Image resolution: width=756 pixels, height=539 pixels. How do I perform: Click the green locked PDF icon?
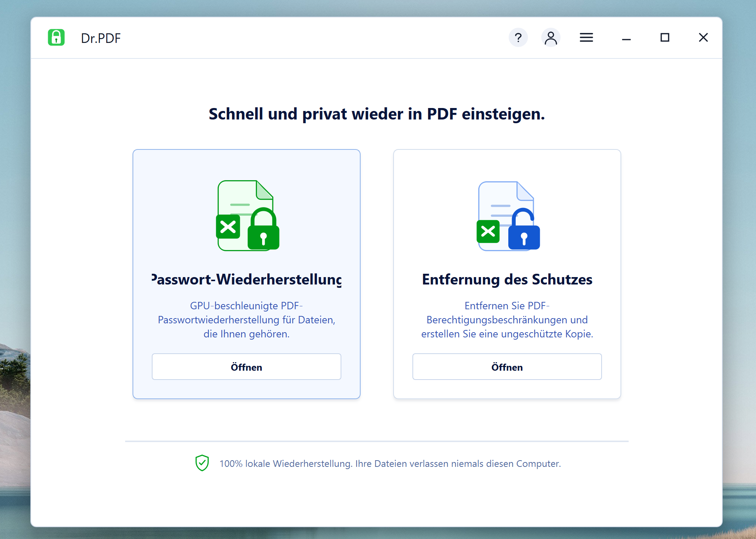pos(248,216)
